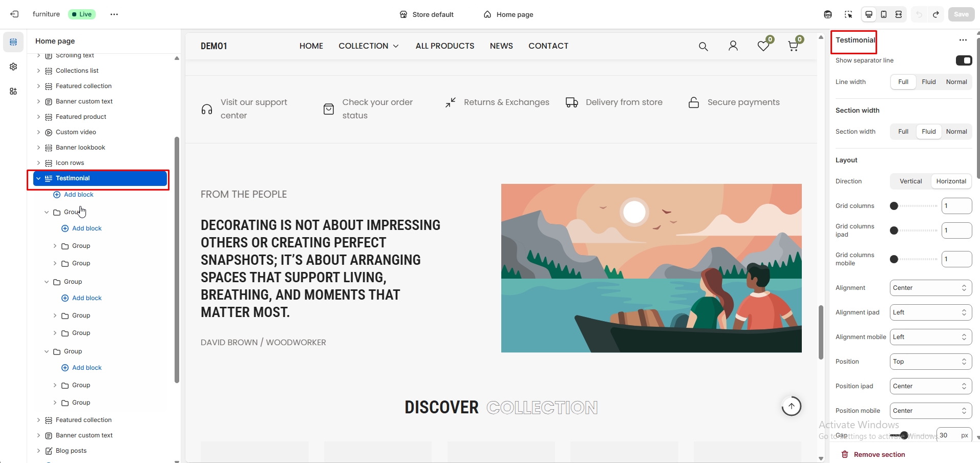The image size is (980, 463).
Task: Open the shopping cart icon
Action: pos(793,46)
